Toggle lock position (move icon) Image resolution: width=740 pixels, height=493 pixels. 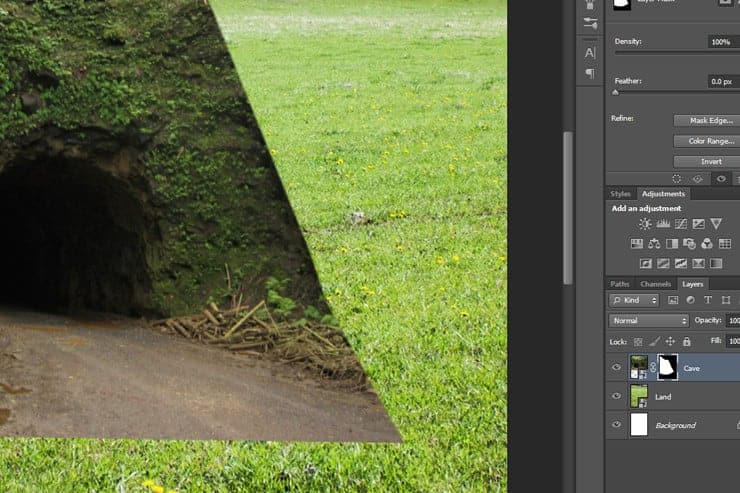point(670,342)
